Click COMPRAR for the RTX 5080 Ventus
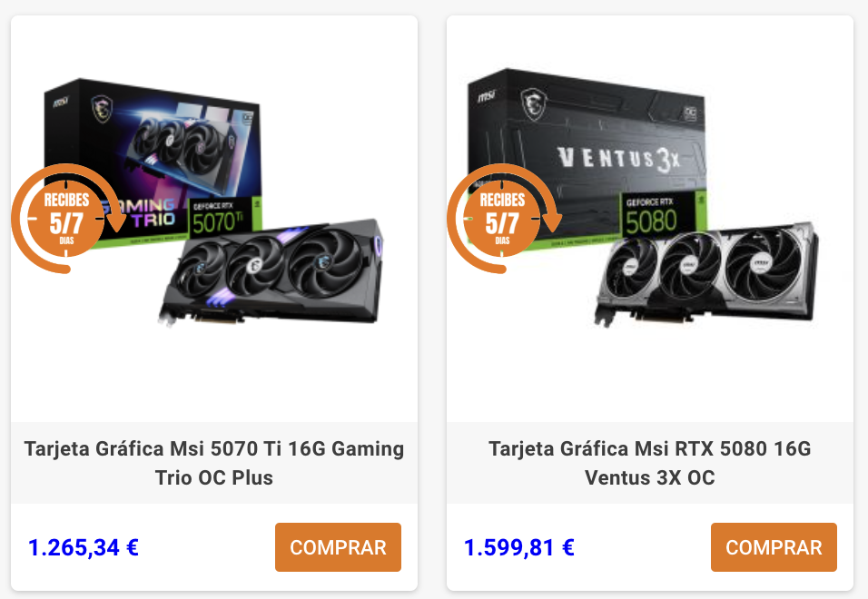This screenshot has height=599, width=868. [774, 547]
